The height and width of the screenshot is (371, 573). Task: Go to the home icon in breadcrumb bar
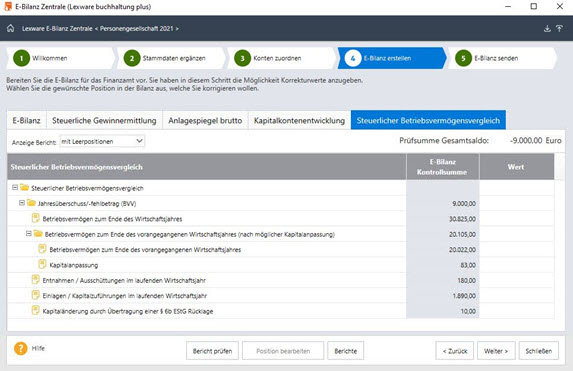tap(11, 28)
